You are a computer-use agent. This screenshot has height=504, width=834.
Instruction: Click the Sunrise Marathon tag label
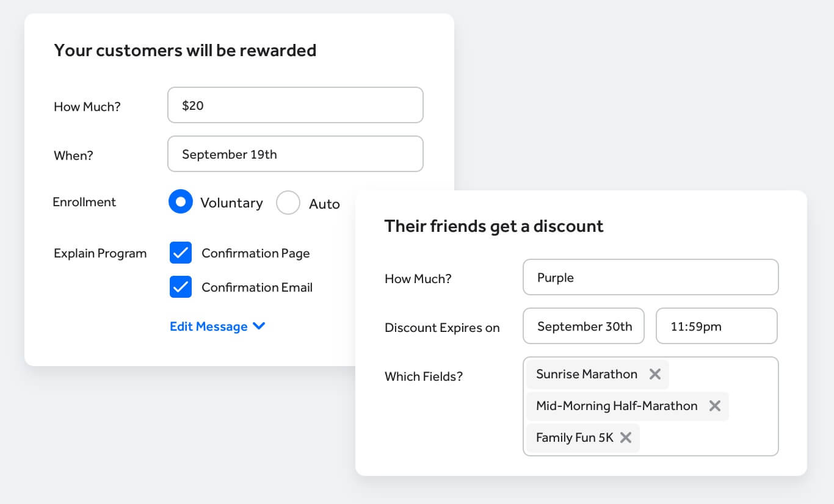tap(586, 374)
